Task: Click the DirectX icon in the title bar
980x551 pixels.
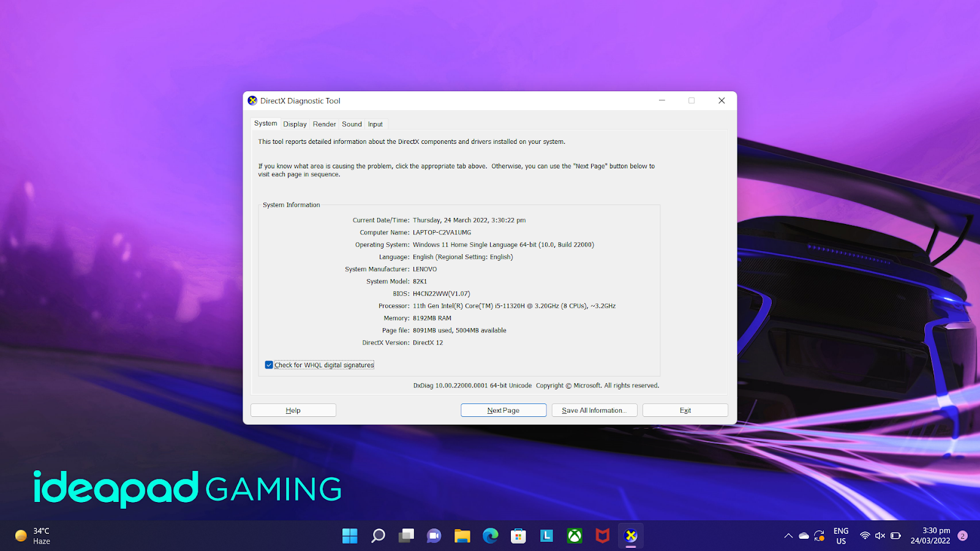Action: point(252,101)
